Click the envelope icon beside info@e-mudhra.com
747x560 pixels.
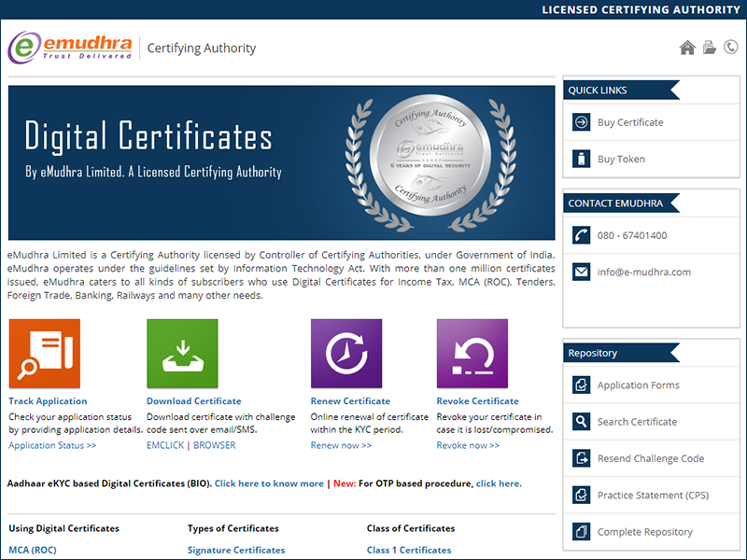pos(581,272)
